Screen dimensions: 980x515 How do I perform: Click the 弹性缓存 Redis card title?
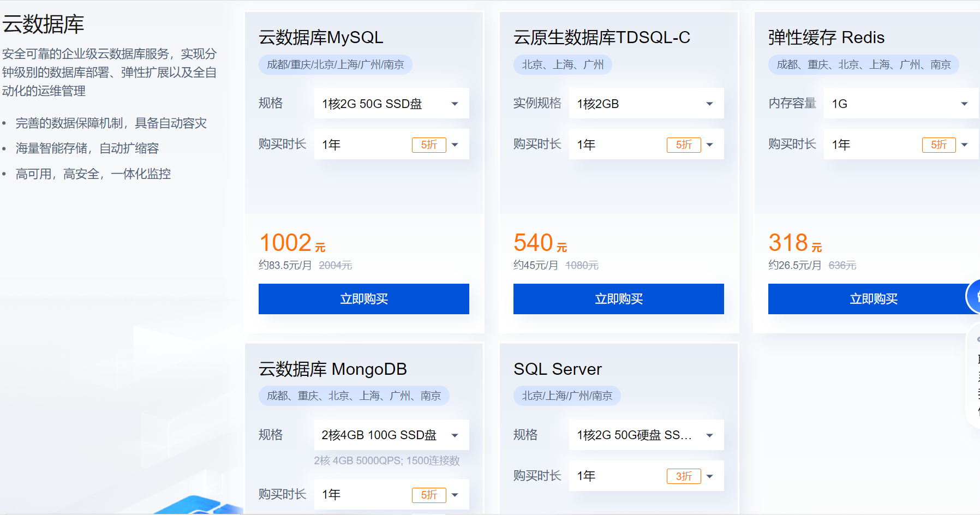pos(826,37)
